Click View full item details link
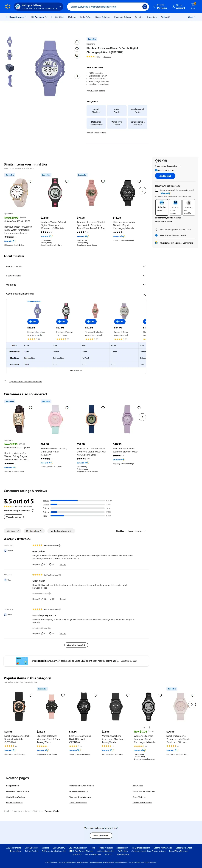Viewport: 202px width, 868px height. (95, 91)
